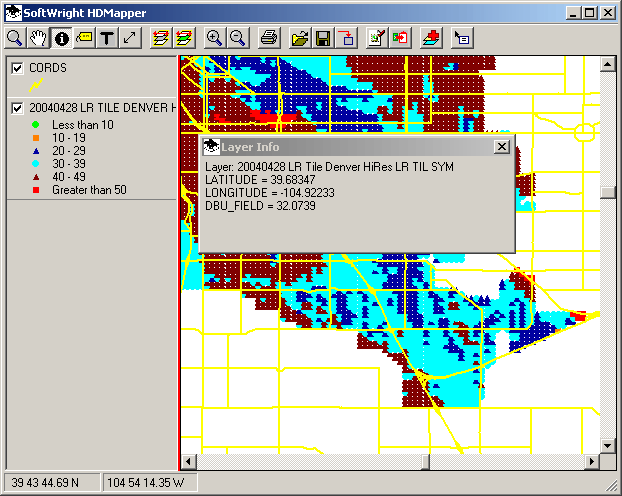Select the hand pan tool
The width and height of the screenshot is (622, 496).
coord(38,38)
